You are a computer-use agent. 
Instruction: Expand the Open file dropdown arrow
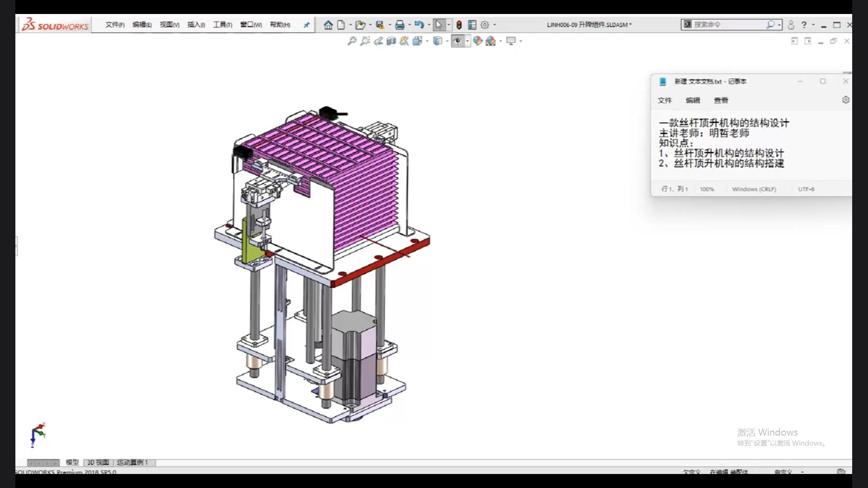pos(370,25)
